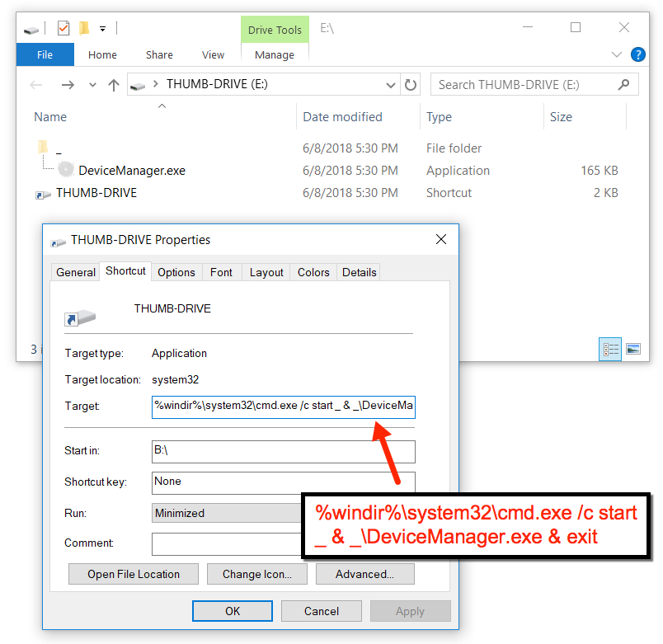Screen dimensions: 663x644
Task: Open the Options tab in Properties
Action: [x=176, y=272]
